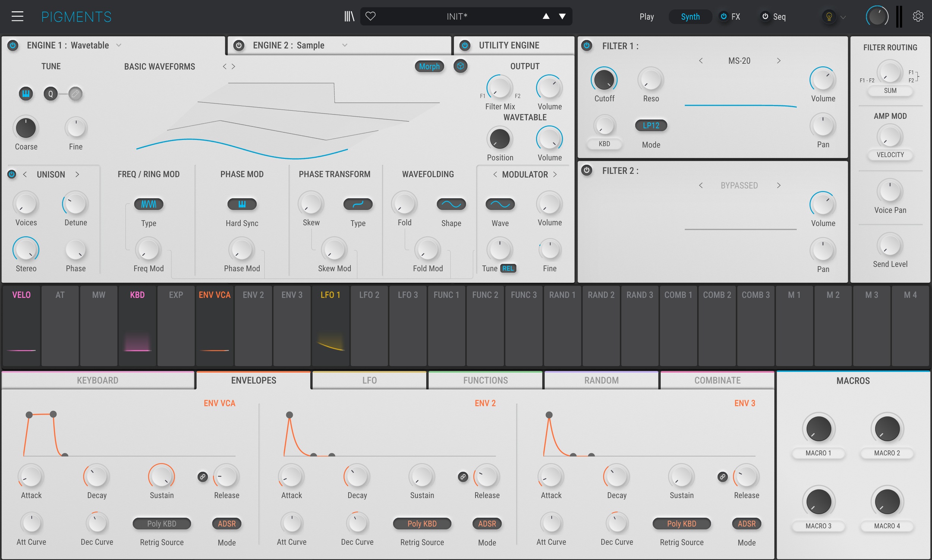The image size is (932, 560).
Task: Select next Filter 2 type after Bypassed
Action: (x=778, y=185)
